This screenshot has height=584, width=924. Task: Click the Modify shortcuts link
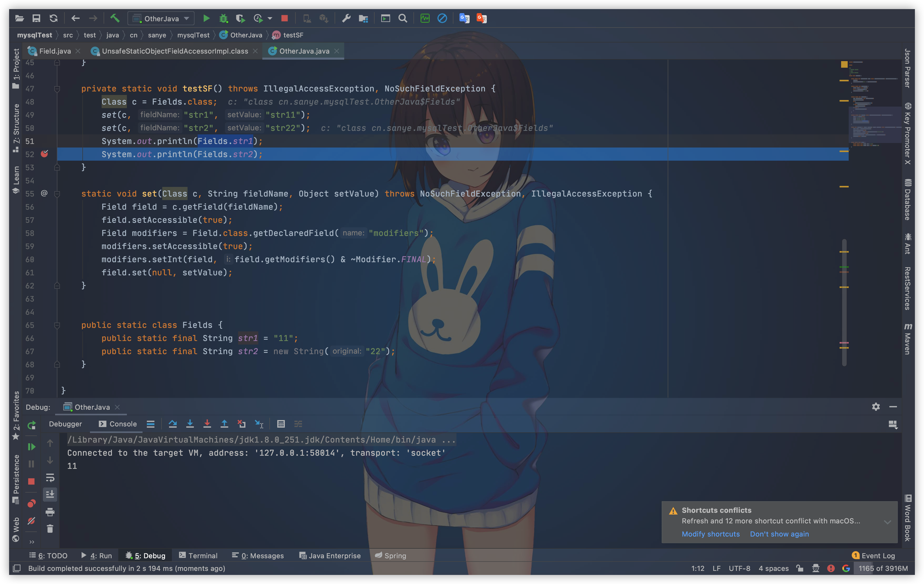tap(711, 534)
